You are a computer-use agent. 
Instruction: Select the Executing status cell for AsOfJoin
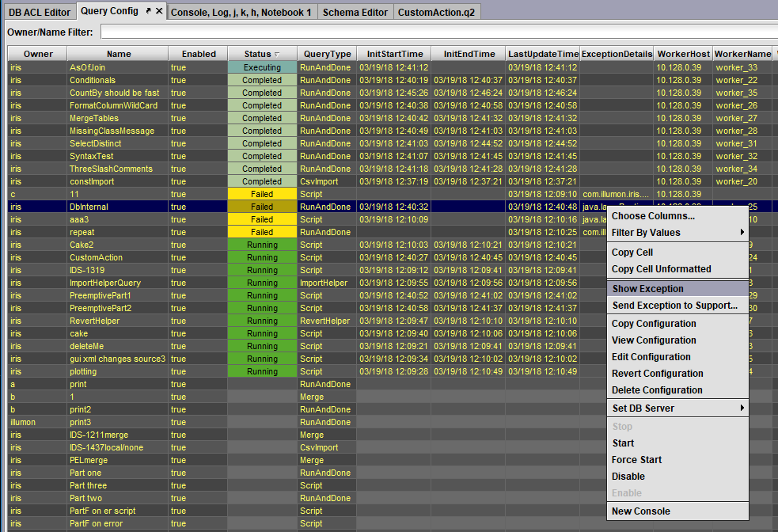tap(262, 67)
